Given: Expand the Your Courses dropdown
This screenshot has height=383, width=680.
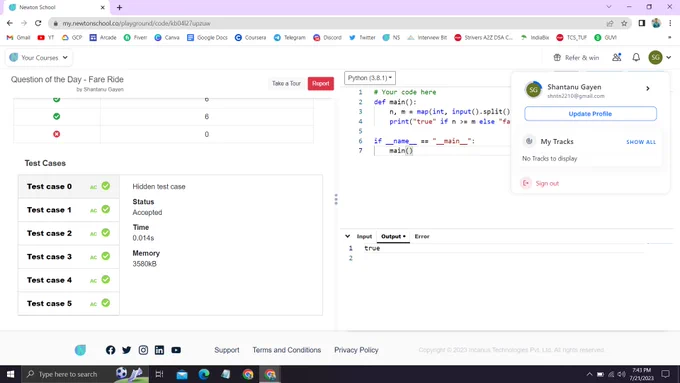Looking at the screenshot, I should (39, 57).
